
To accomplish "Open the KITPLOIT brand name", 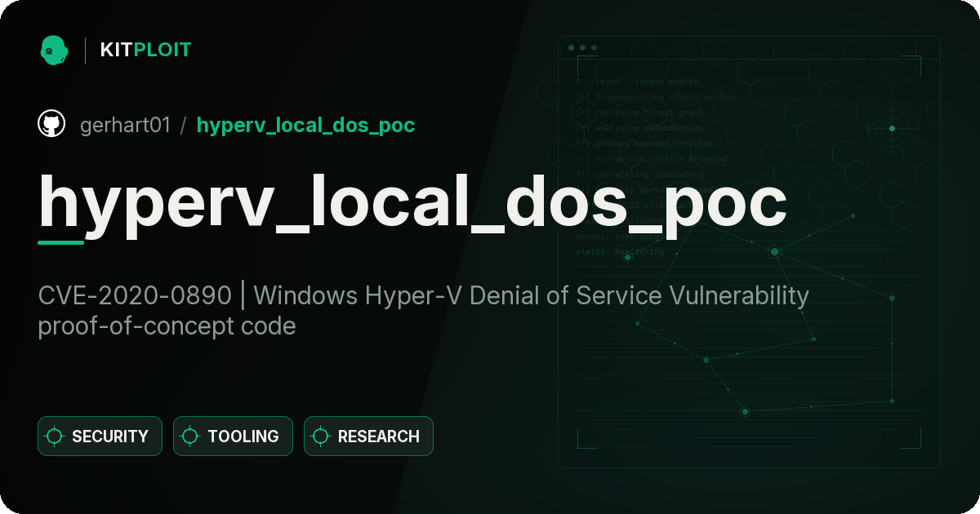I will point(145,50).
